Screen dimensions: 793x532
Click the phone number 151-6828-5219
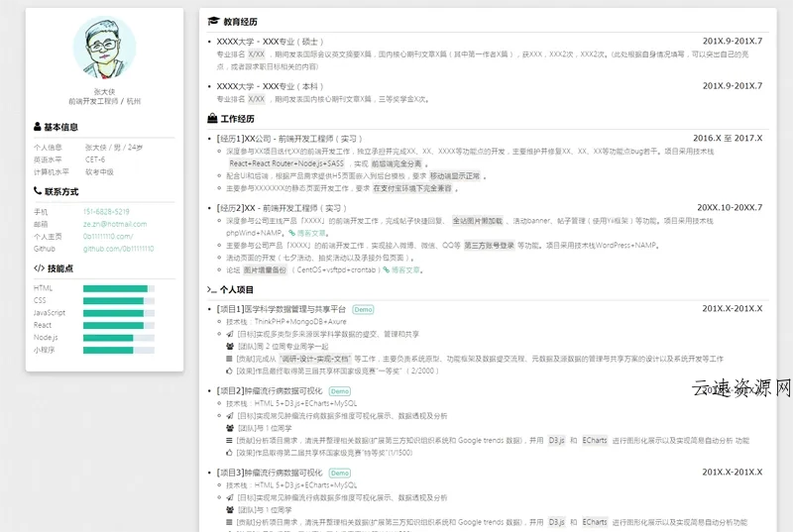(106, 211)
